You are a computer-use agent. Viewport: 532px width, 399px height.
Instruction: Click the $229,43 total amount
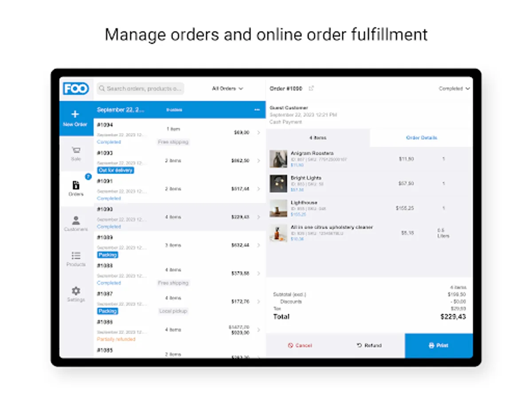coord(453,317)
